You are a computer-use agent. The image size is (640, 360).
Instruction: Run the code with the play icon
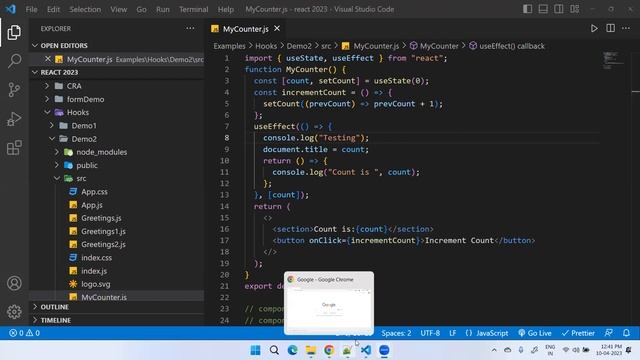pos(594,28)
